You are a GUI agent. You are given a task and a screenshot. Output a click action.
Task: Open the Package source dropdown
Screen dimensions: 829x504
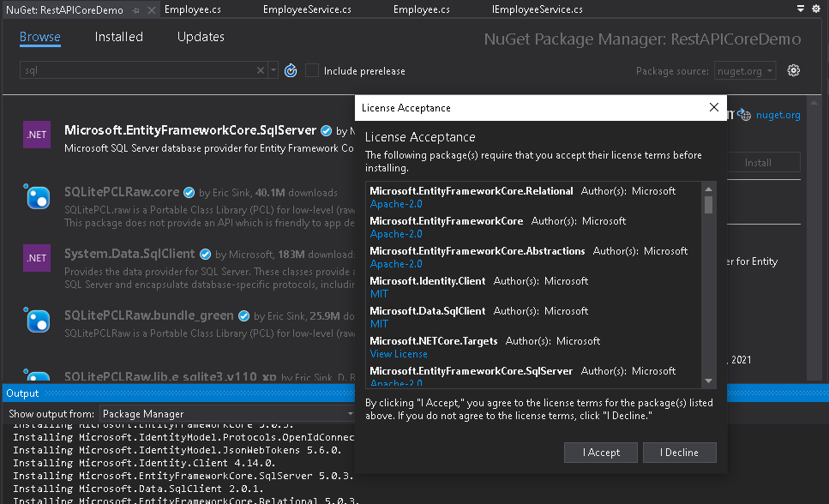click(744, 70)
